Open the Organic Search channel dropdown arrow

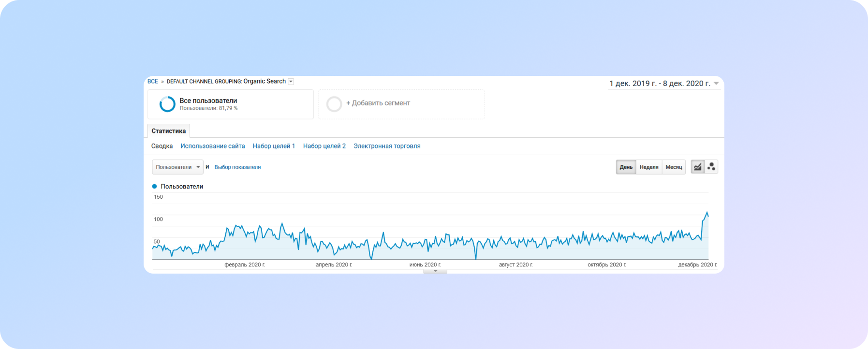pos(291,82)
